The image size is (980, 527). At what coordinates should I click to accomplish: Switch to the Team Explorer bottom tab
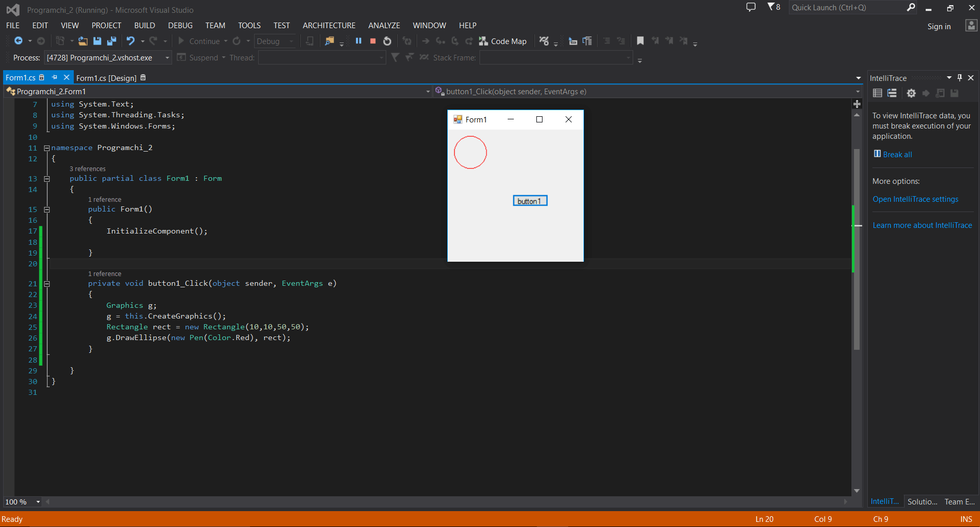coord(960,501)
